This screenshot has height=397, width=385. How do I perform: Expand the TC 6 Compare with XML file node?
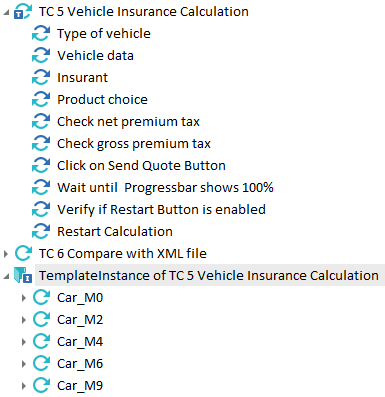click(x=6, y=254)
